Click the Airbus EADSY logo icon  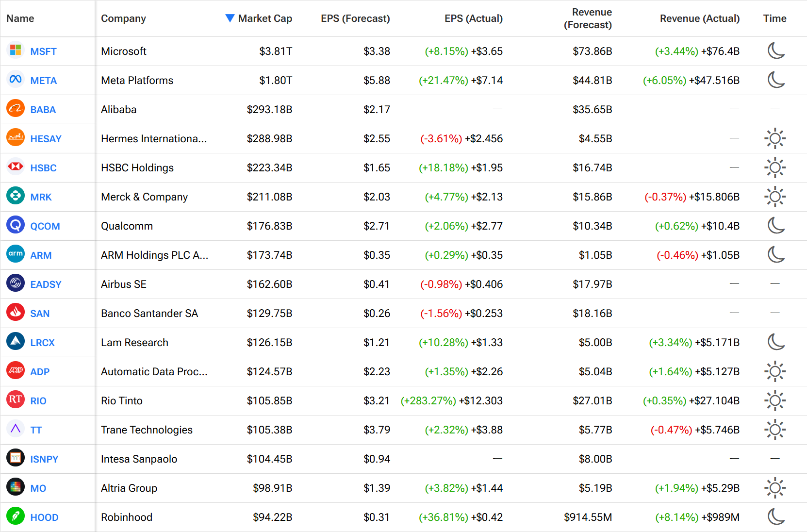16,283
